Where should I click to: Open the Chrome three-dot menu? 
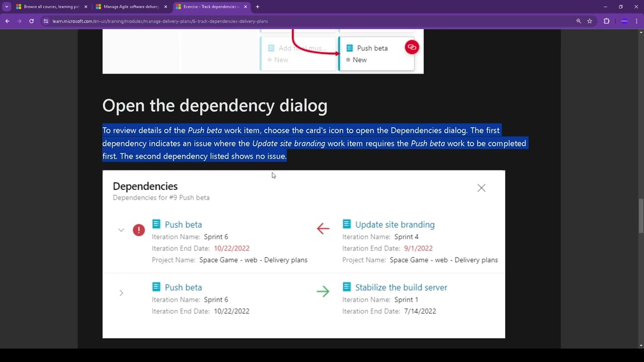click(x=636, y=21)
